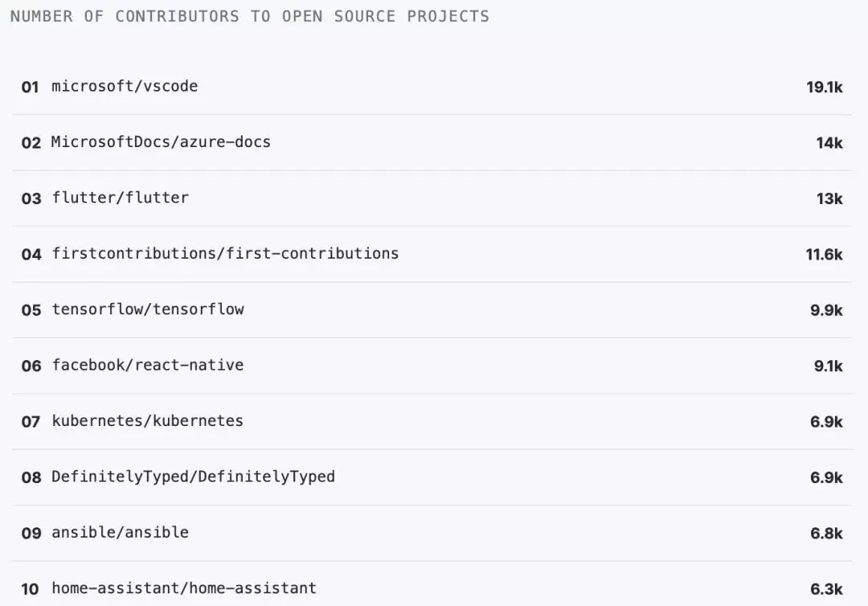
Task: Click the Number of Contributors heading
Action: (x=249, y=17)
